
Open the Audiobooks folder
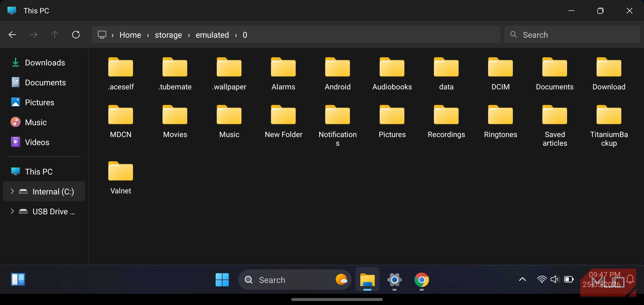[x=392, y=74]
